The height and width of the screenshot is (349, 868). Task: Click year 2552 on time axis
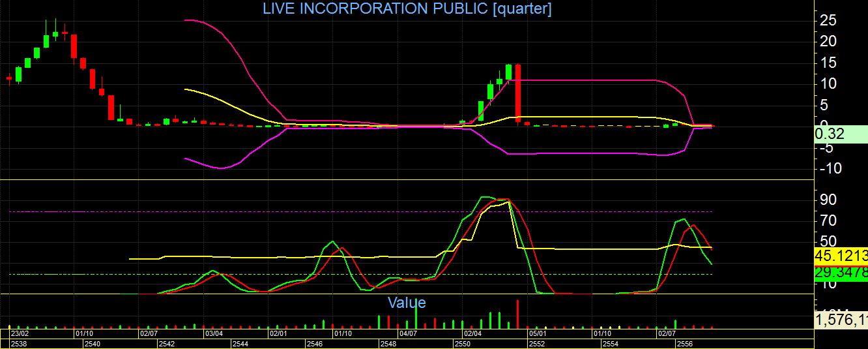[536, 343]
